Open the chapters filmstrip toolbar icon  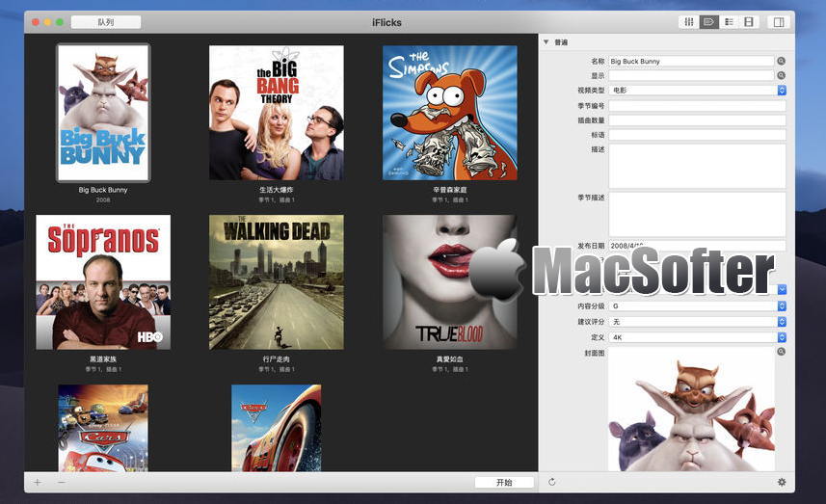coord(749,22)
